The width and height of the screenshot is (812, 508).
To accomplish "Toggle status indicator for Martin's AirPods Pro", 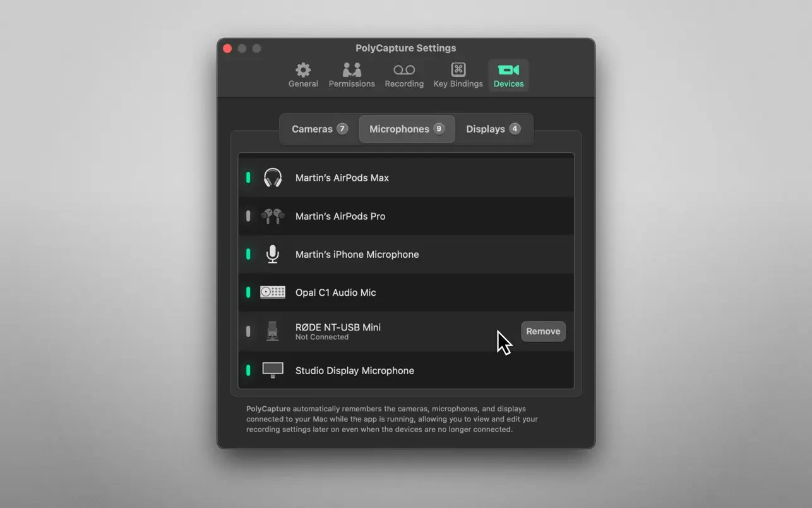I will (x=248, y=216).
